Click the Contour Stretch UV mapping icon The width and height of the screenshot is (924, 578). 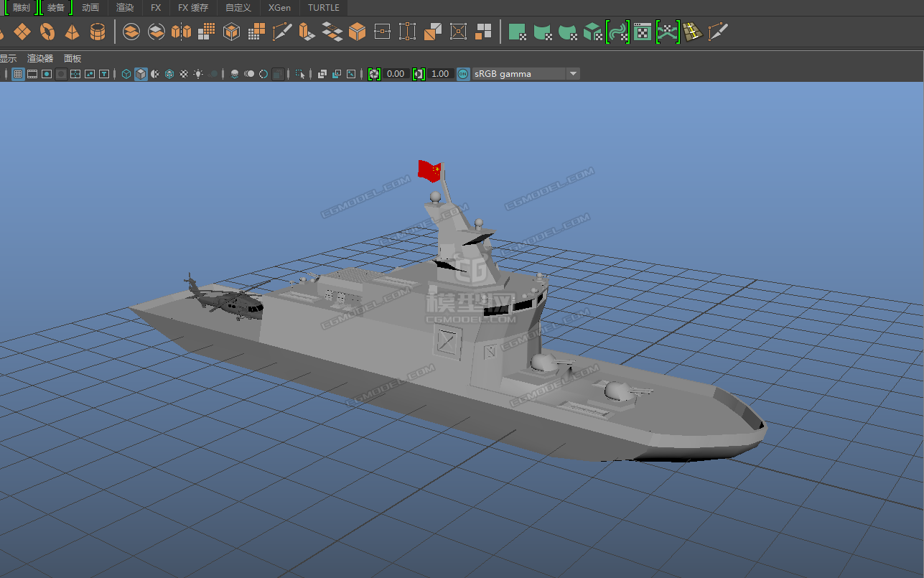pyautogui.click(x=618, y=32)
